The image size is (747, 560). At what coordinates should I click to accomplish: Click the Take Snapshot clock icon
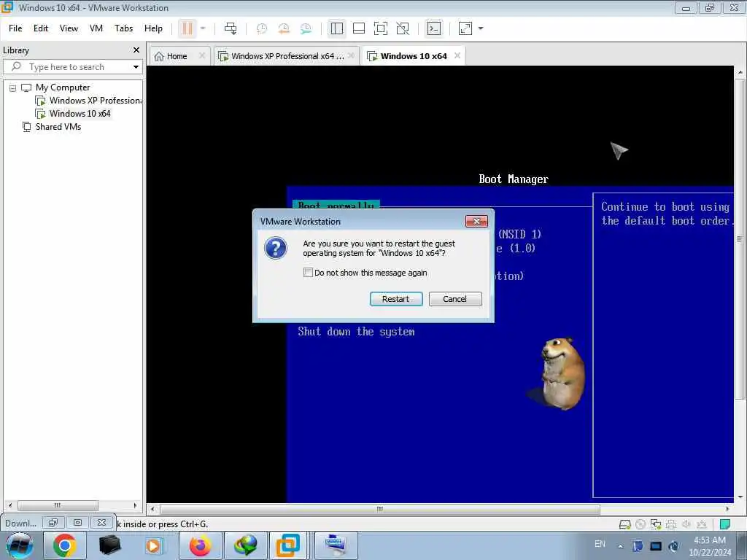[262, 28]
